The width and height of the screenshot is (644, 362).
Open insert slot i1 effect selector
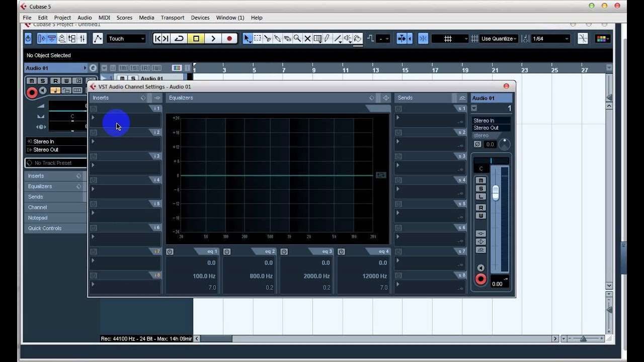pos(126,120)
